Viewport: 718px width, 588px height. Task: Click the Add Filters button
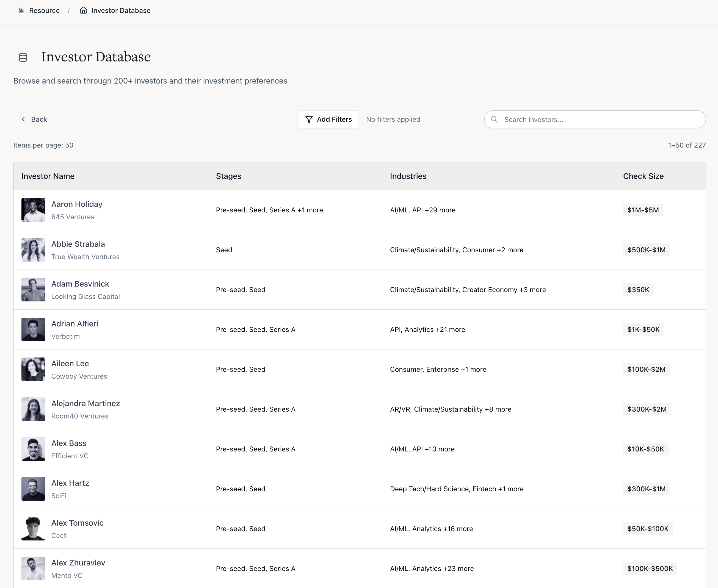point(328,119)
